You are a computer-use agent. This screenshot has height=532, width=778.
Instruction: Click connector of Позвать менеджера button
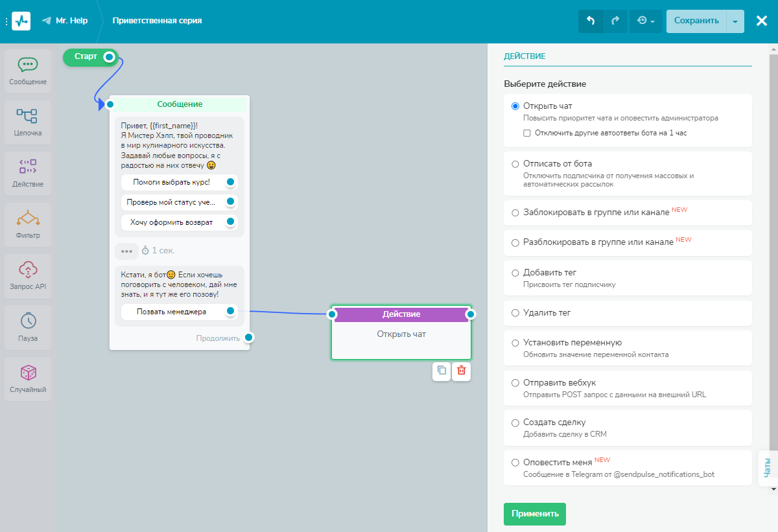click(x=230, y=312)
